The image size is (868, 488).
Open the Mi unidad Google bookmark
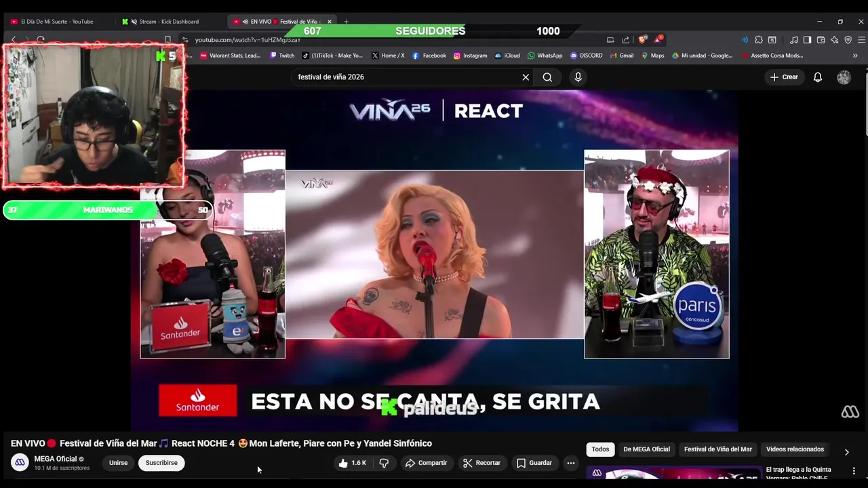[702, 56]
